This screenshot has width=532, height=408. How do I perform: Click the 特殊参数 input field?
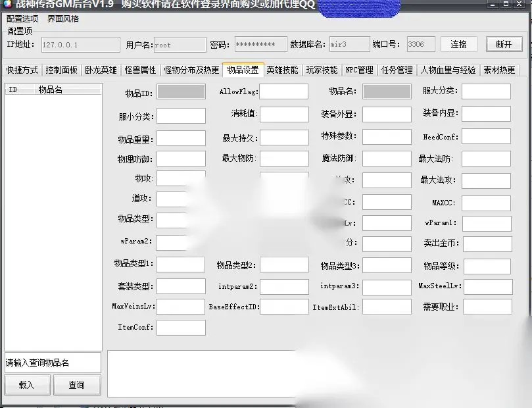pos(387,137)
